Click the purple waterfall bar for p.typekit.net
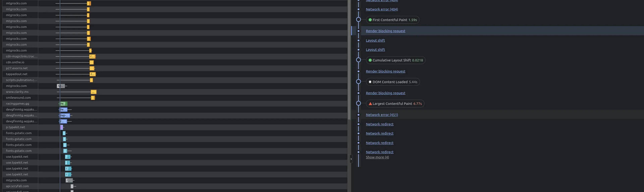 tap(62, 127)
